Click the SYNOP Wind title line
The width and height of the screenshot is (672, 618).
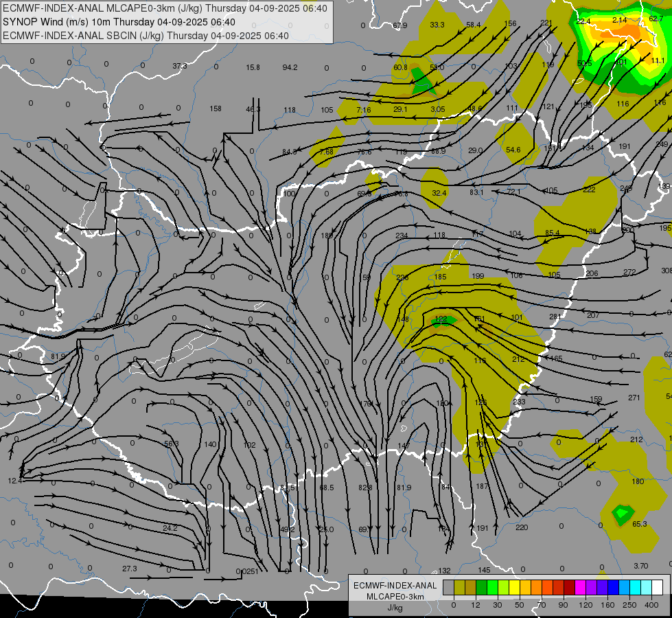[x=119, y=22]
